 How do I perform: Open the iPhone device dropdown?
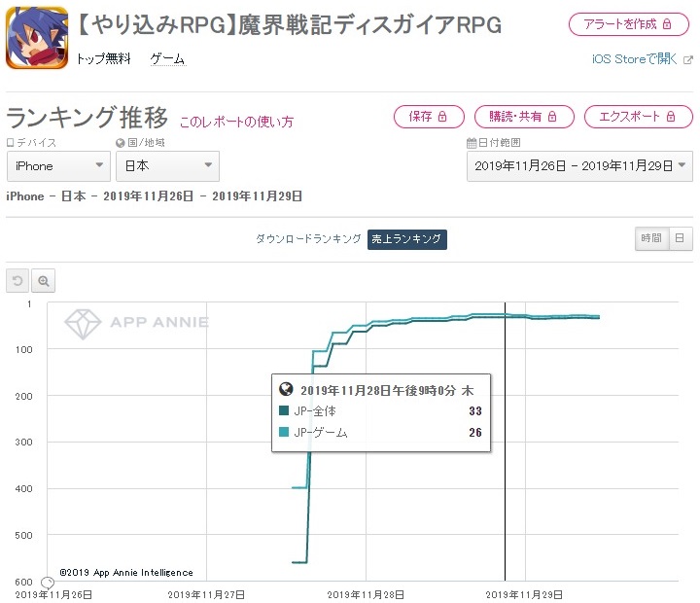tap(58, 166)
